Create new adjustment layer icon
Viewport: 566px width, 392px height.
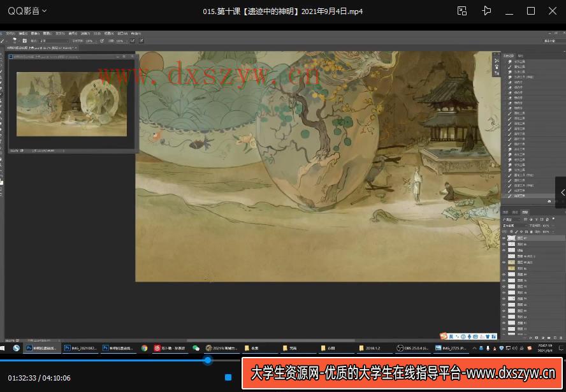(543, 338)
